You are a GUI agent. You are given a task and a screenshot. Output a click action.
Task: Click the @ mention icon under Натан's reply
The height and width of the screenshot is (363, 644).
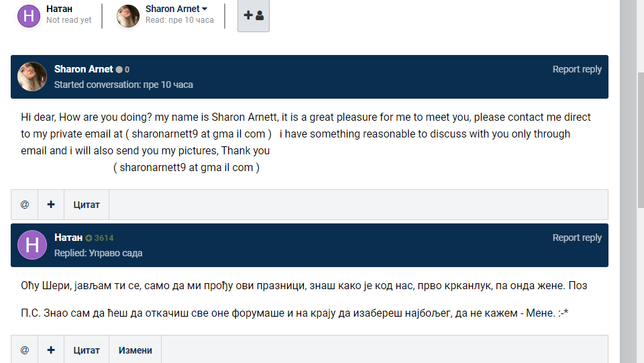pyautogui.click(x=25, y=350)
